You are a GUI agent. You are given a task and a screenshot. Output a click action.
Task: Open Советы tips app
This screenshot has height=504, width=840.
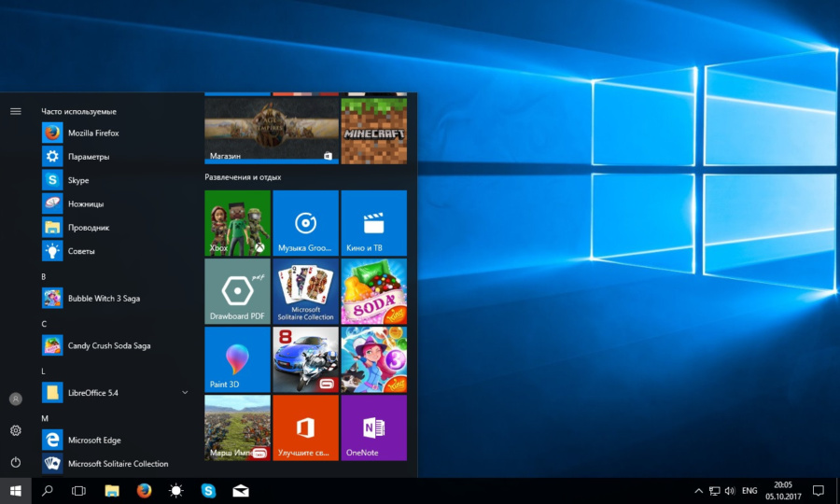click(x=115, y=251)
